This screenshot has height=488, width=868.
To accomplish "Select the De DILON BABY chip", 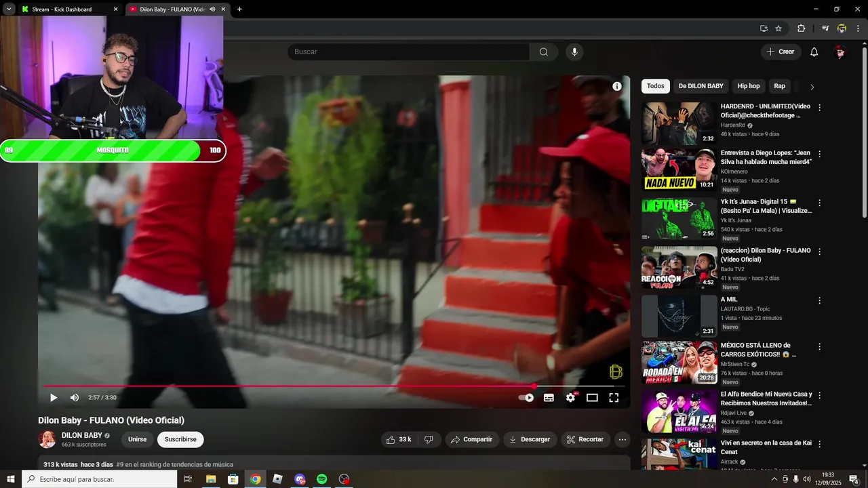I will click(x=701, y=86).
